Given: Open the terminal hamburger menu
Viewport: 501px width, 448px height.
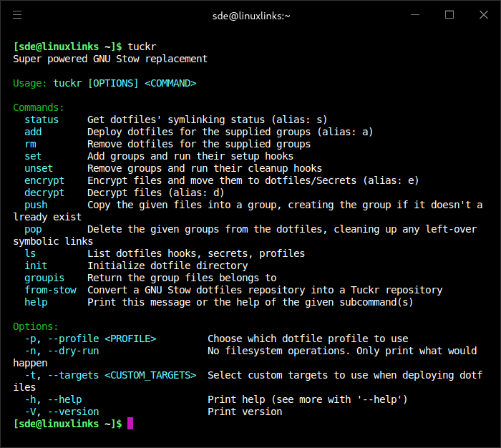Looking at the screenshot, I should click(17, 15).
